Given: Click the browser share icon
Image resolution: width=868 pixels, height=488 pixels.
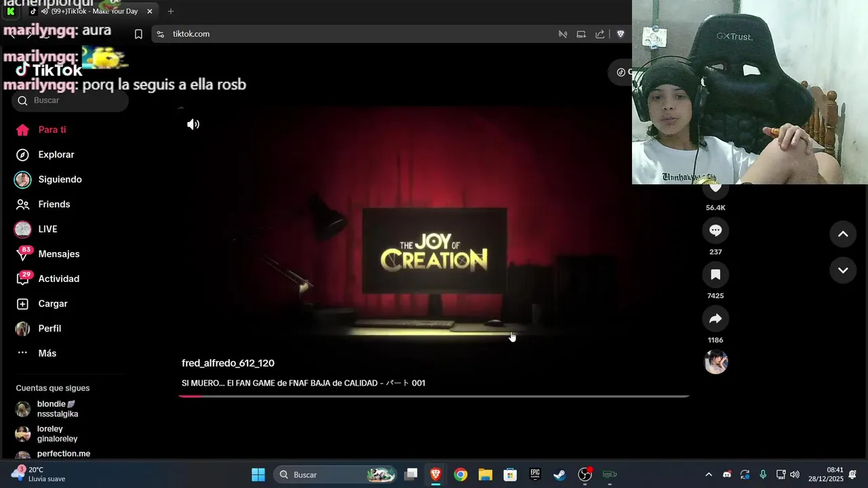Looking at the screenshot, I should pos(600,34).
